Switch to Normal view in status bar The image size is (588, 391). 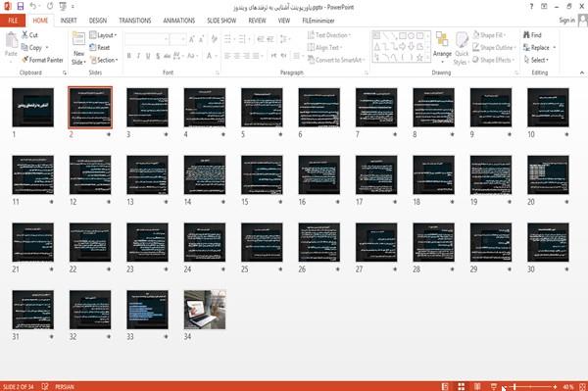(x=445, y=386)
